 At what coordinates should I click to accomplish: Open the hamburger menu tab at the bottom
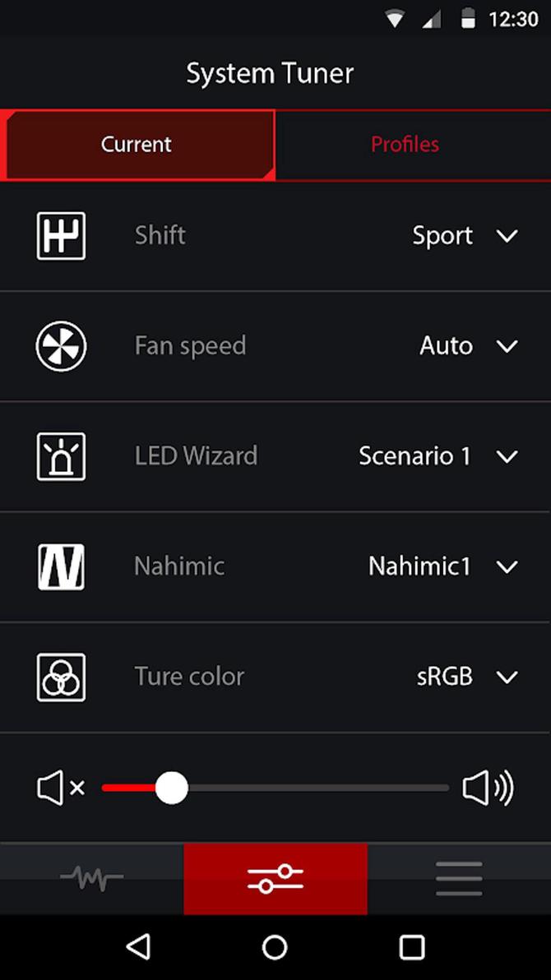(x=459, y=878)
